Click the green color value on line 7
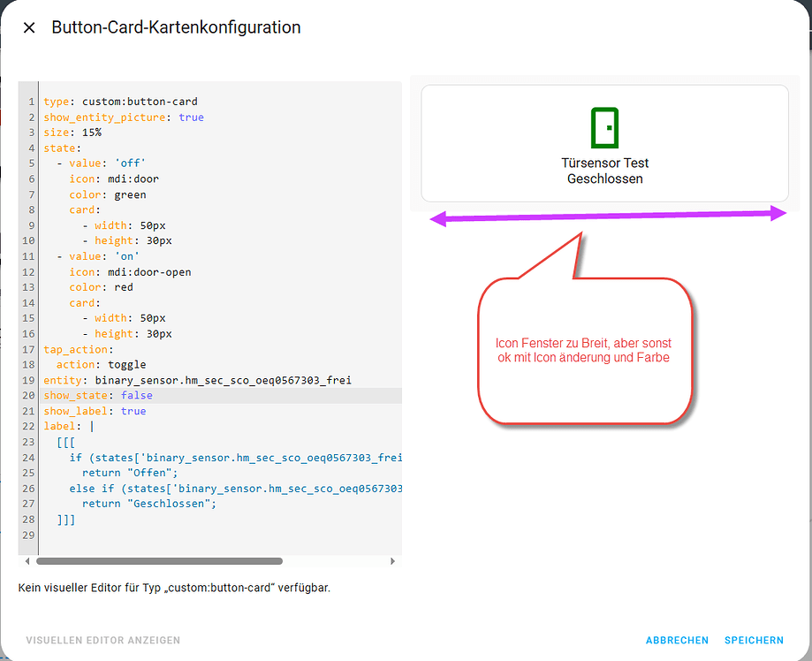Screen dimensions: 812x661 130,194
